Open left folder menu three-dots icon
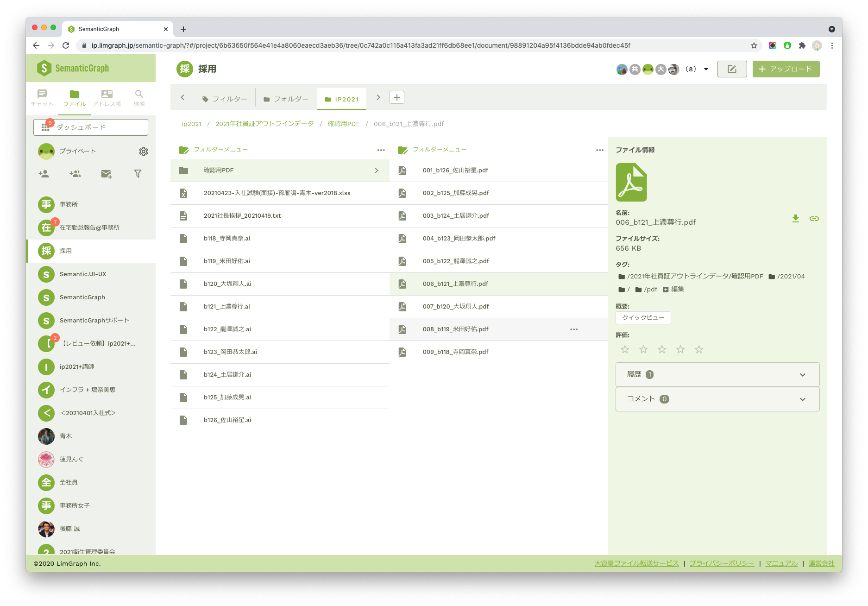The image size is (868, 606). click(x=381, y=150)
